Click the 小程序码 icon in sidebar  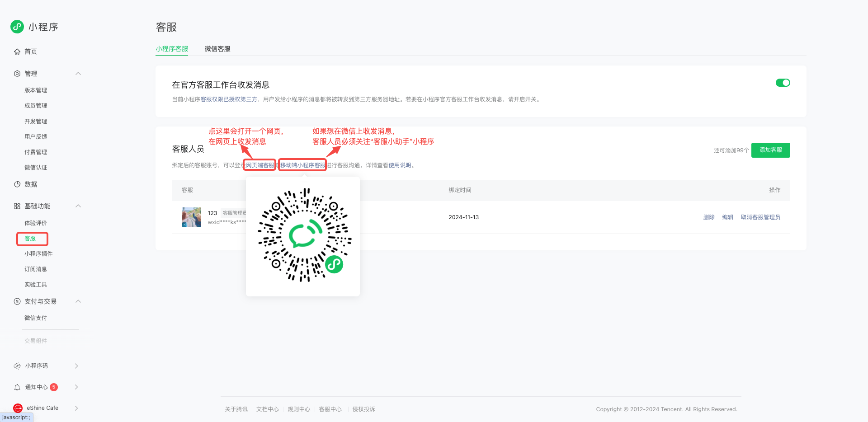click(17, 366)
